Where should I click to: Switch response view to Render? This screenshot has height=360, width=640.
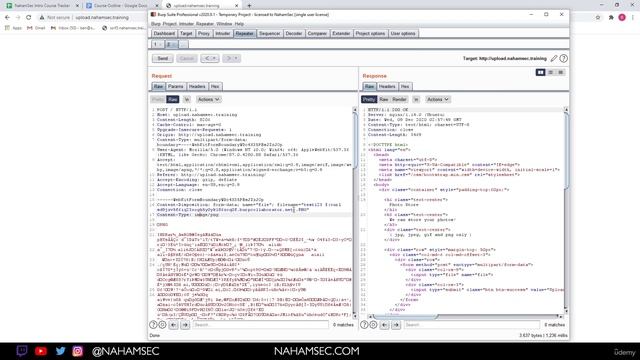click(399, 99)
